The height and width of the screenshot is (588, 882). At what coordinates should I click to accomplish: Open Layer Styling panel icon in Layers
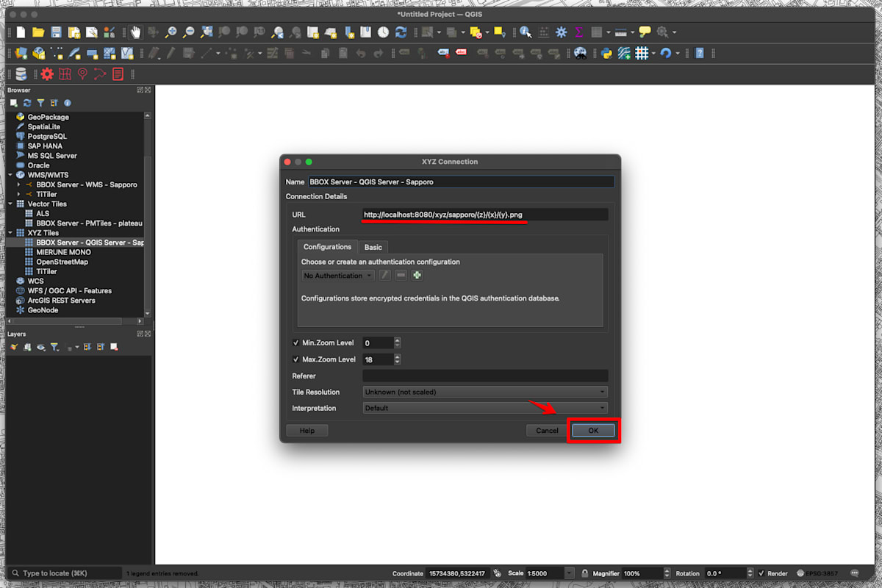click(x=14, y=347)
